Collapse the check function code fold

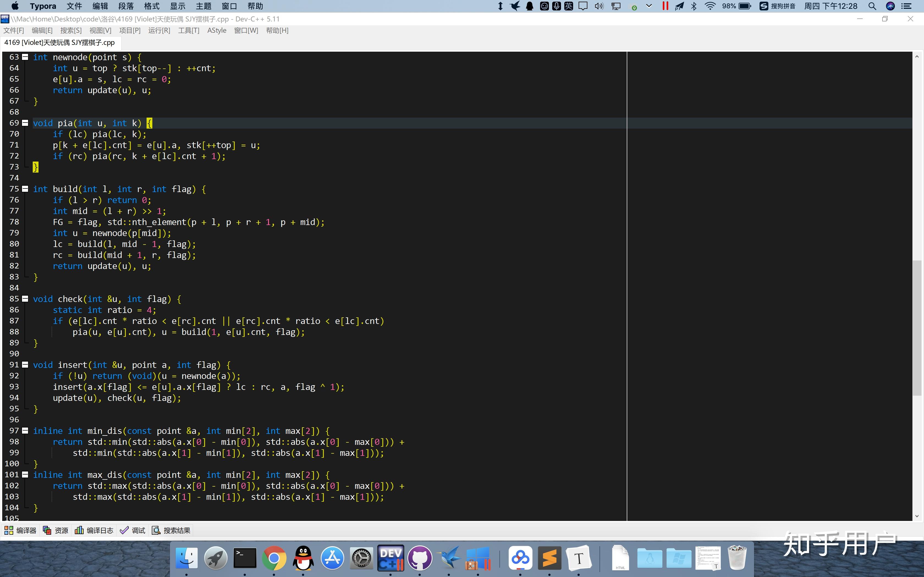coord(25,299)
